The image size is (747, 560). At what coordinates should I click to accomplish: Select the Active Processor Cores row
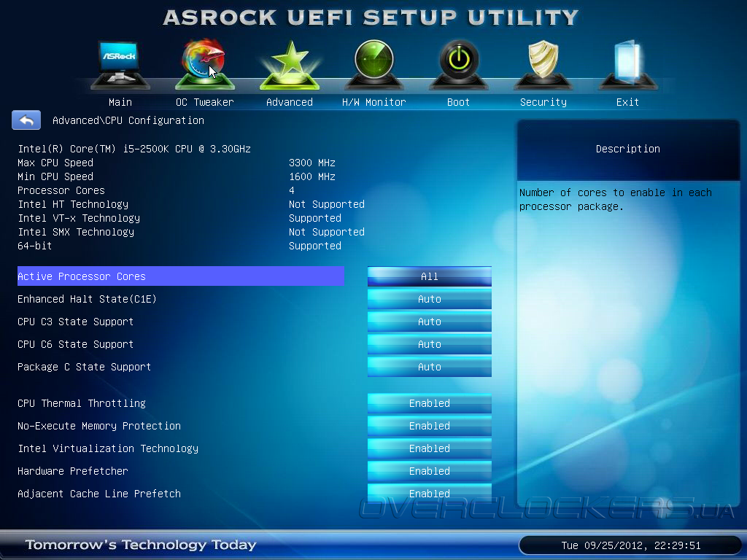coord(181,276)
